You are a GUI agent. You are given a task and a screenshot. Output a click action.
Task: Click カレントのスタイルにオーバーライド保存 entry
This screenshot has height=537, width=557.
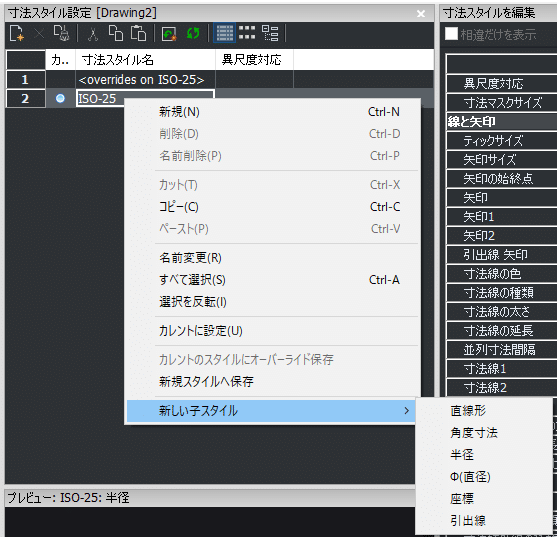pyautogui.click(x=273, y=360)
